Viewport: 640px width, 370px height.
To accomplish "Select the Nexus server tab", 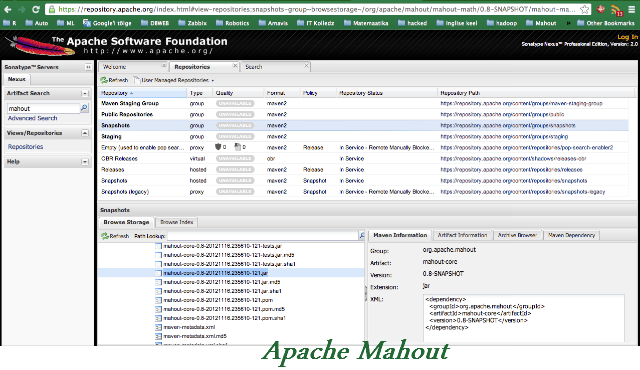I will point(17,79).
